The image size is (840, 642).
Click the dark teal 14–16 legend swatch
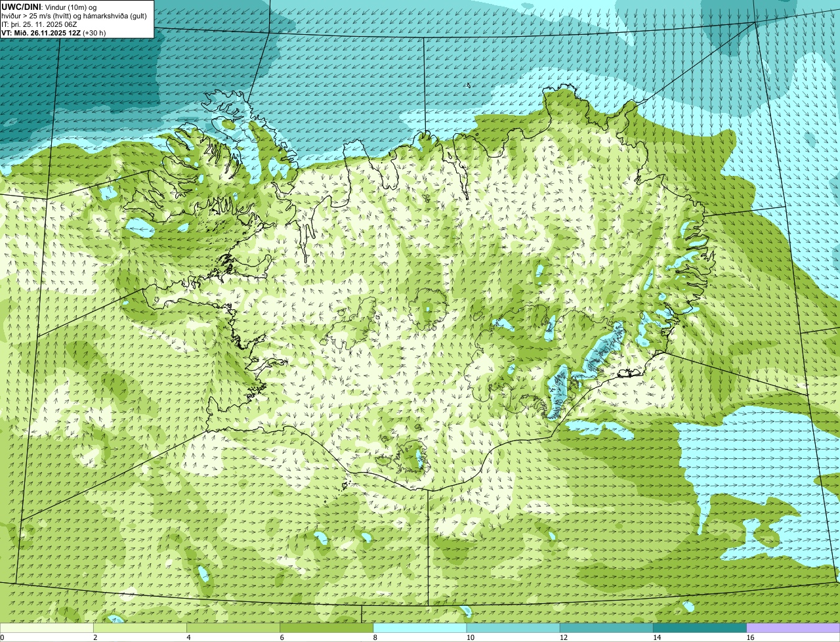pos(700,628)
